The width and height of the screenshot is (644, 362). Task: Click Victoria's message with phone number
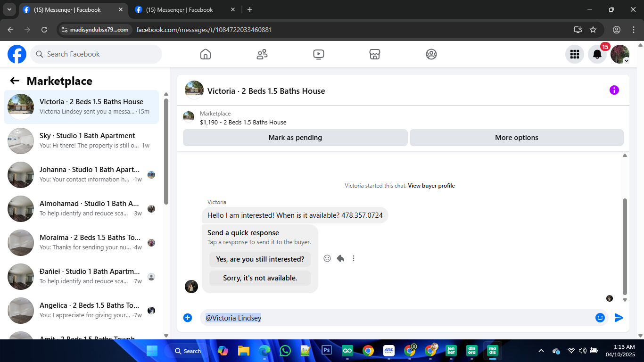click(295, 215)
